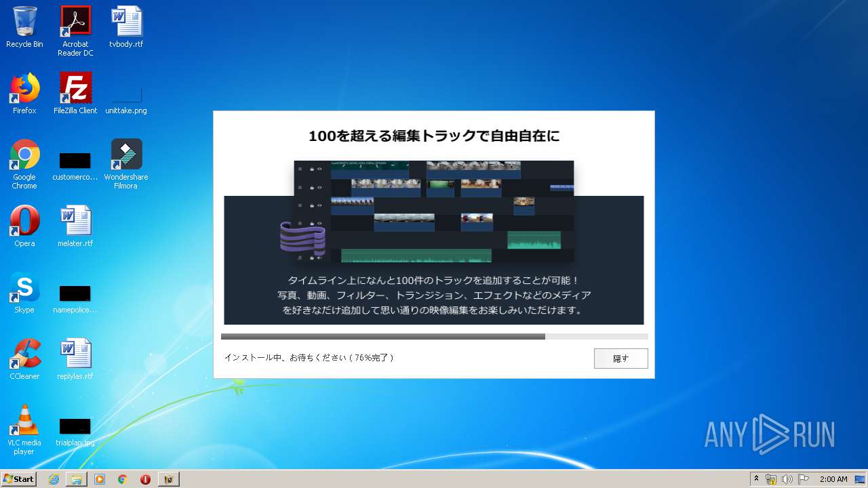Launch Internet Explorer from taskbar

pos(54,479)
